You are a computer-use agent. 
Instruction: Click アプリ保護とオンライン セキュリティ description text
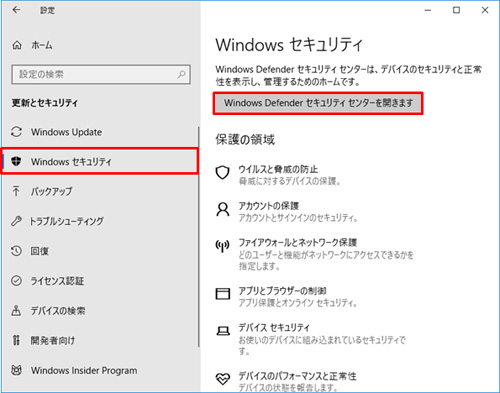tap(298, 303)
